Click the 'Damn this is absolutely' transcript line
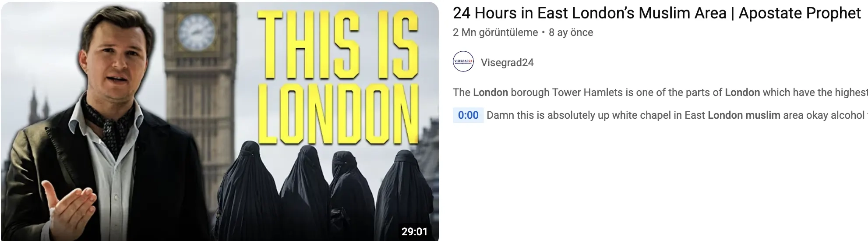The width and height of the screenshot is (868, 241). pyautogui.click(x=677, y=115)
